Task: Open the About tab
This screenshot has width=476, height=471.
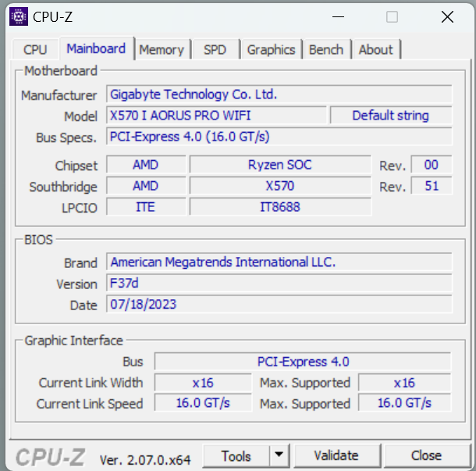Action: click(376, 49)
